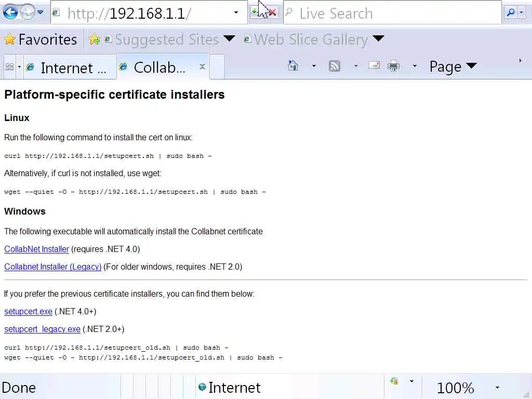
Task: Click into the Live Search box
Action: 392,13
